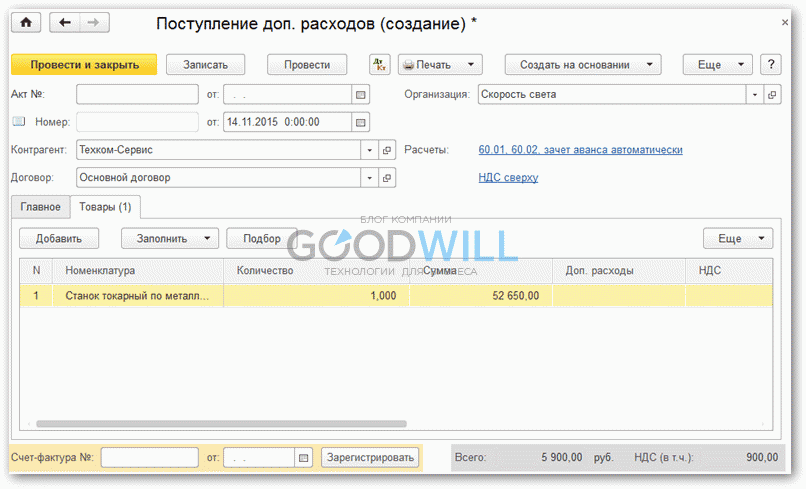Expand the Контрагент dropdown list

coord(369,150)
